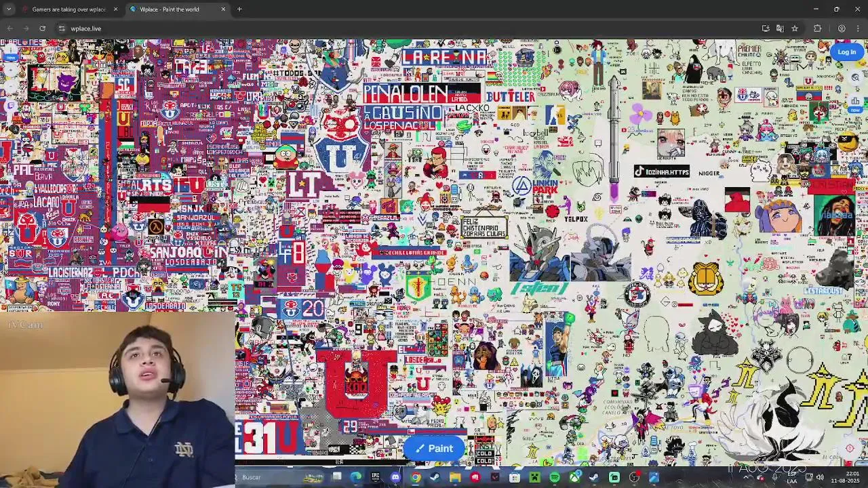Viewport: 868px width, 488px height.
Task: Focus the wplace.live address bar
Action: coord(407,28)
